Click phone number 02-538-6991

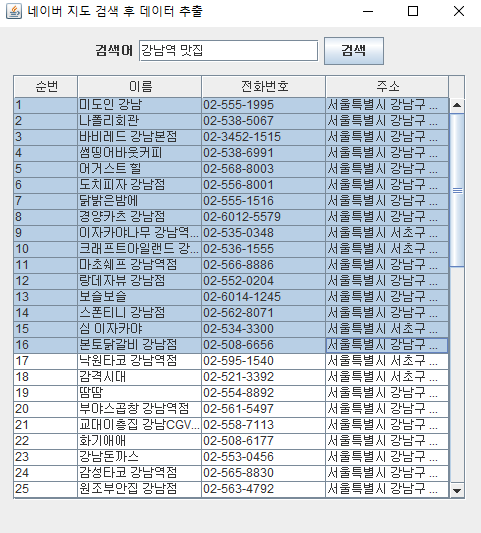tap(264, 153)
